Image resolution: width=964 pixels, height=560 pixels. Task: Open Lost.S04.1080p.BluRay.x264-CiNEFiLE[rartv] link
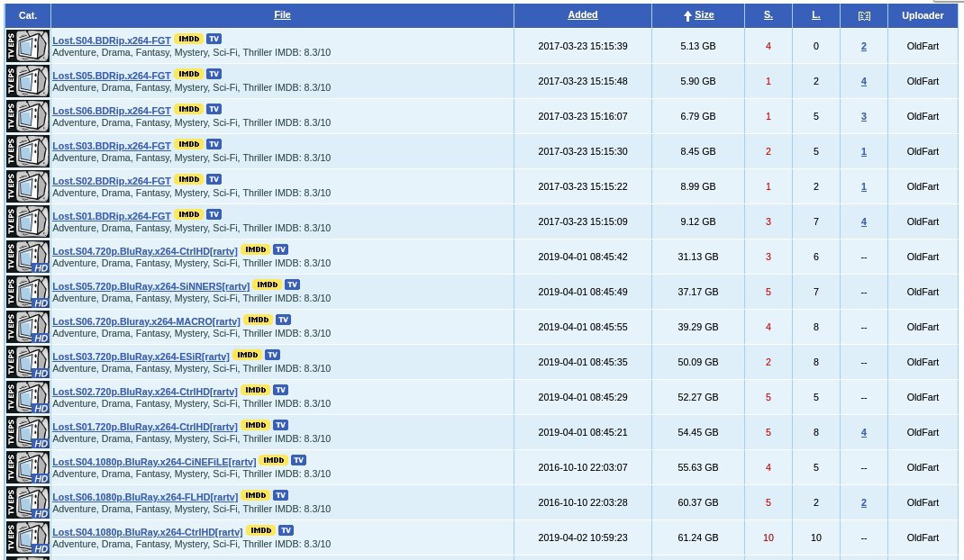[x=154, y=462]
